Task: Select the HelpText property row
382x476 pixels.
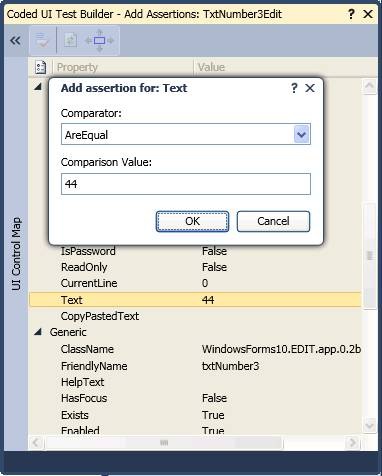Action: point(195,382)
